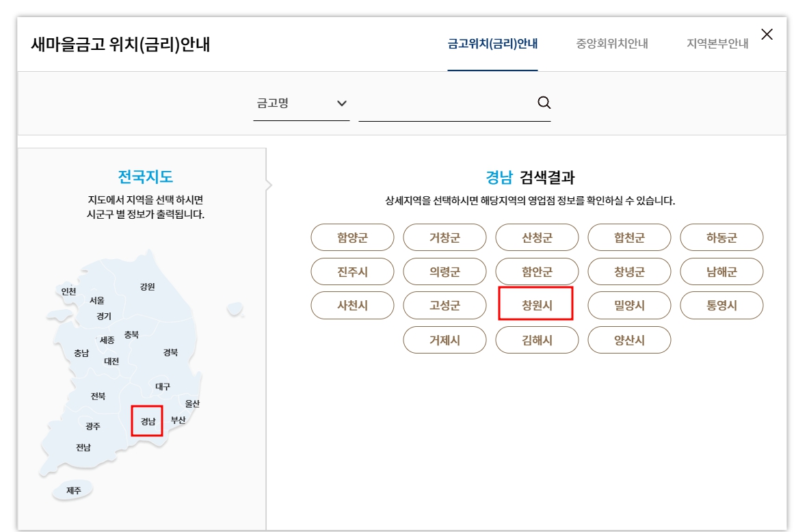Choose 남해군 from the results
Screen dimensions: 796x532
pyautogui.click(x=721, y=271)
